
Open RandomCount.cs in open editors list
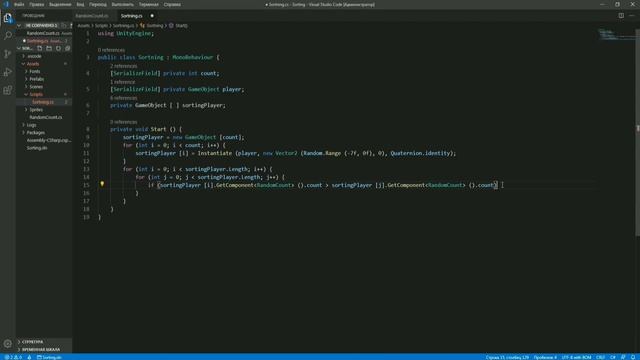[x=44, y=33]
